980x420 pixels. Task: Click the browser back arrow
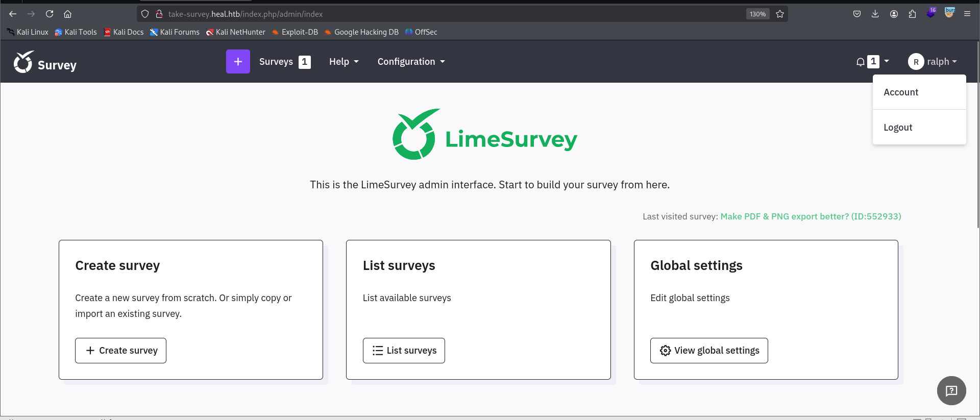click(x=13, y=14)
